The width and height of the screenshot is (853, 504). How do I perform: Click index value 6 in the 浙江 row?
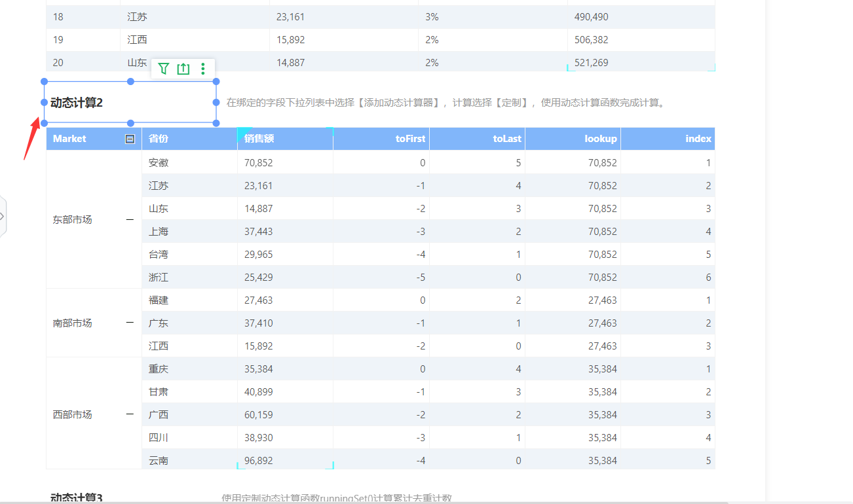(x=708, y=277)
